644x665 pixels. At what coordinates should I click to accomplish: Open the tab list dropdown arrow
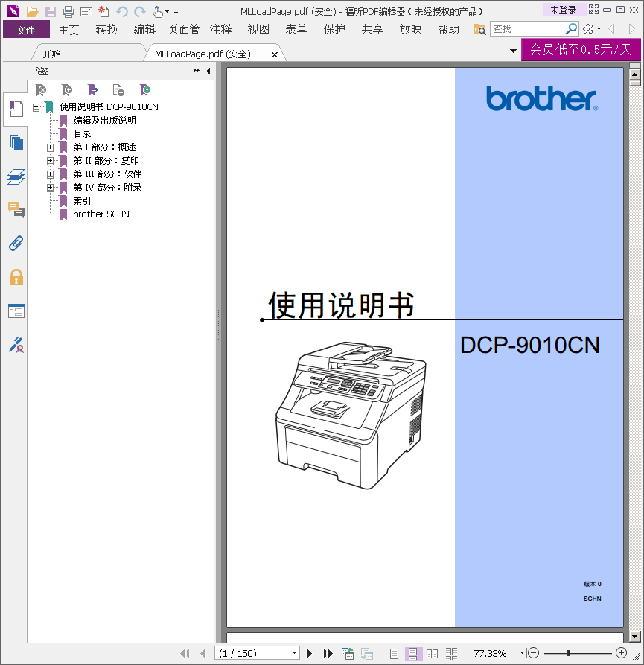[x=513, y=51]
